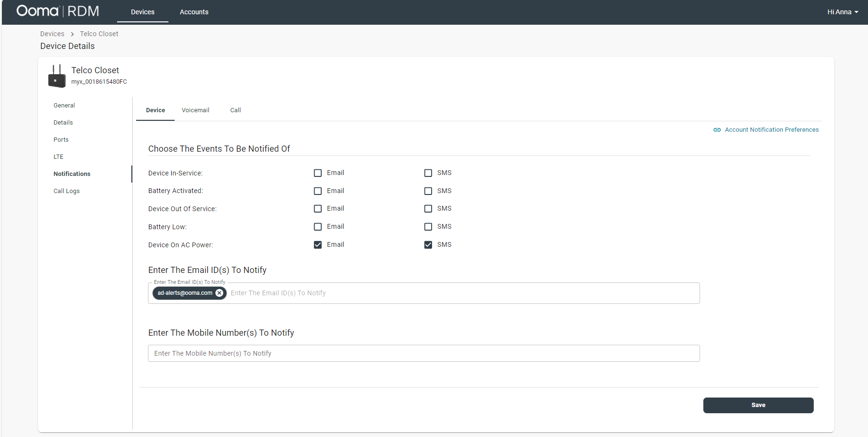Click the mobile numbers input field
This screenshot has width=868, height=437.
(x=424, y=353)
